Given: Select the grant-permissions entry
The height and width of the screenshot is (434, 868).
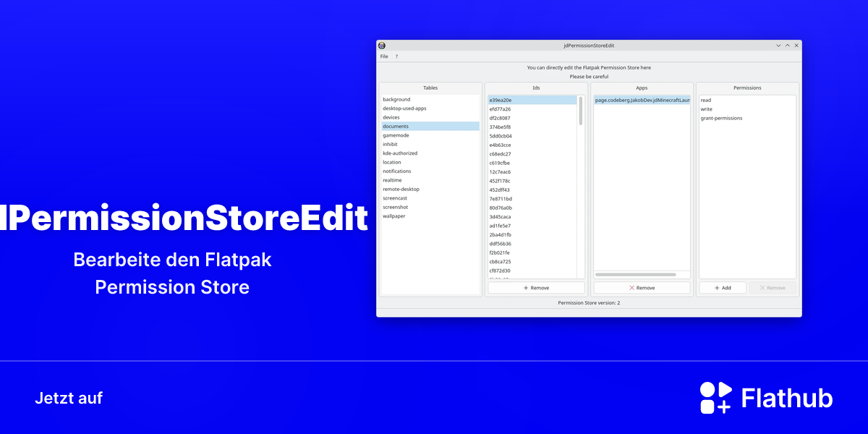Looking at the screenshot, I should (747, 118).
